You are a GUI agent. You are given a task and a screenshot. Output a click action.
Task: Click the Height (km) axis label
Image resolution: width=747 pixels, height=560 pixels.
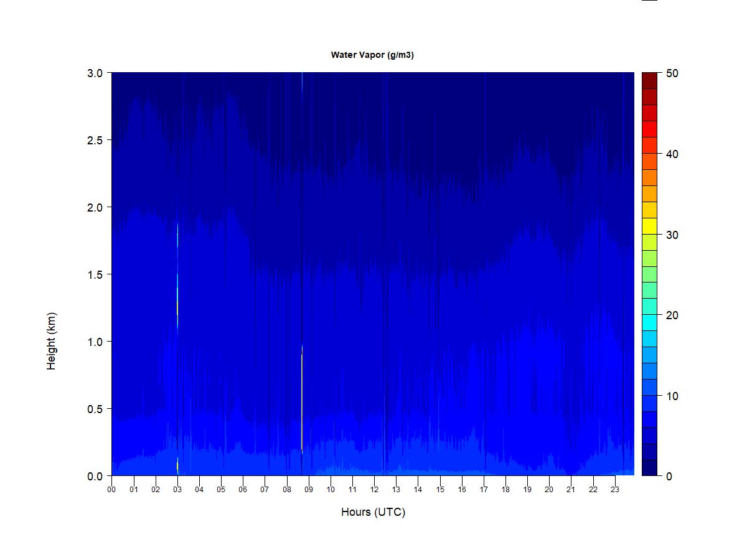[x=51, y=341]
